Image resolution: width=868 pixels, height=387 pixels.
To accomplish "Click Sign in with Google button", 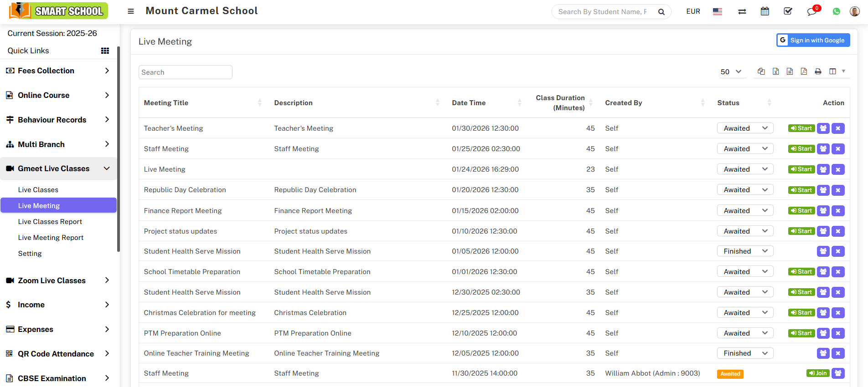I will (x=813, y=40).
